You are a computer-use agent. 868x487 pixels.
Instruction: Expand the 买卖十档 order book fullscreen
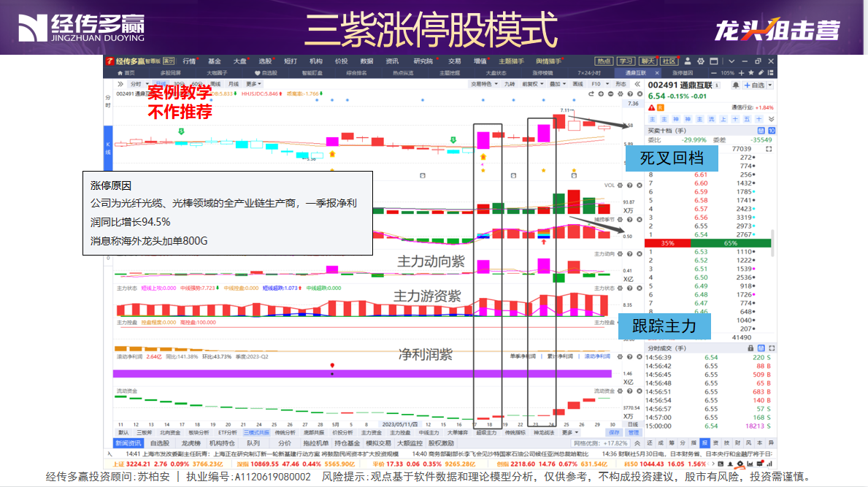point(769,149)
